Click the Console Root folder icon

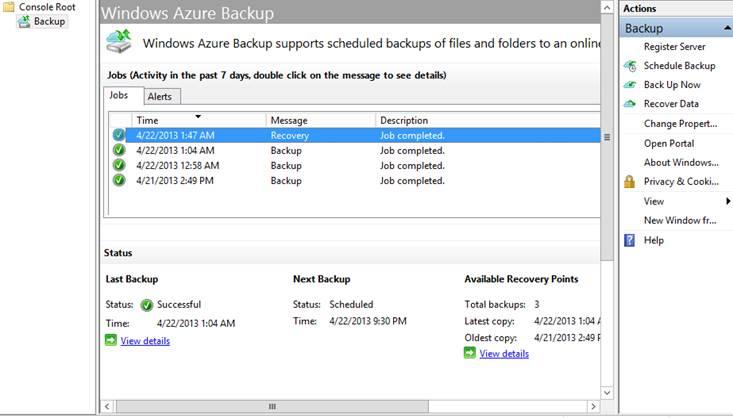pyautogui.click(x=8, y=7)
